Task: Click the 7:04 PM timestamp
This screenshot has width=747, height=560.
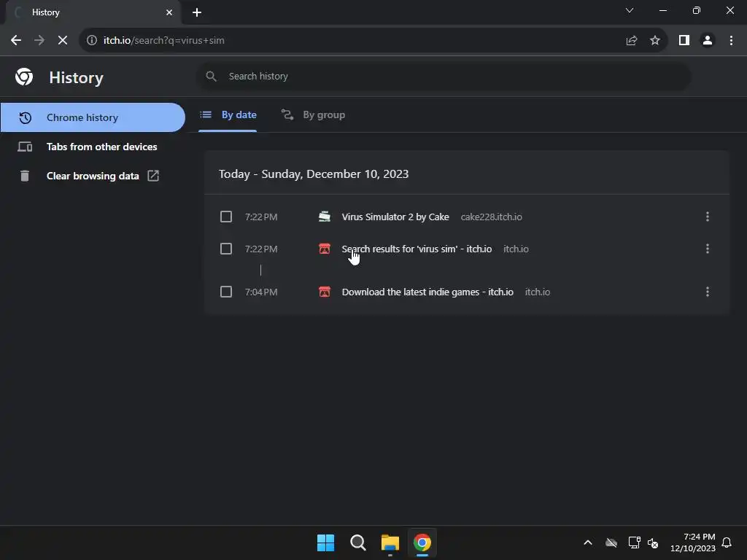Action: 261,292
